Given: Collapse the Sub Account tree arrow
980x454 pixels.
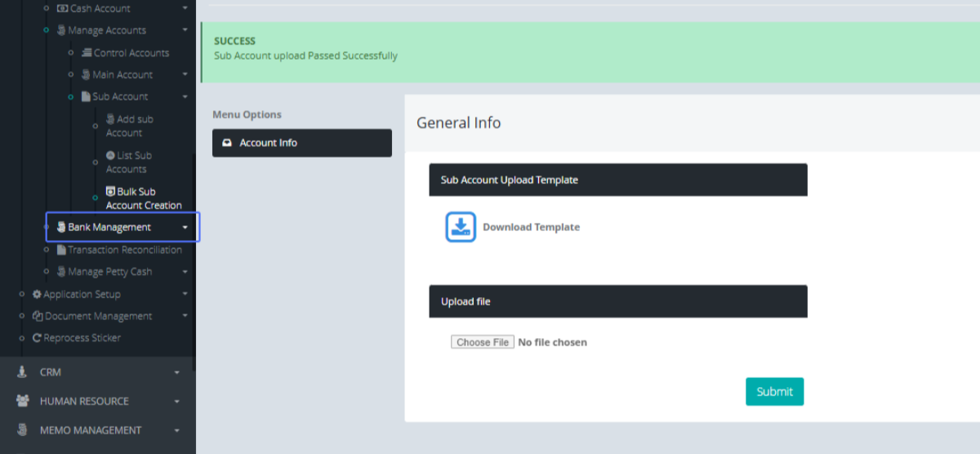Looking at the screenshot, I should pos(185,97).
